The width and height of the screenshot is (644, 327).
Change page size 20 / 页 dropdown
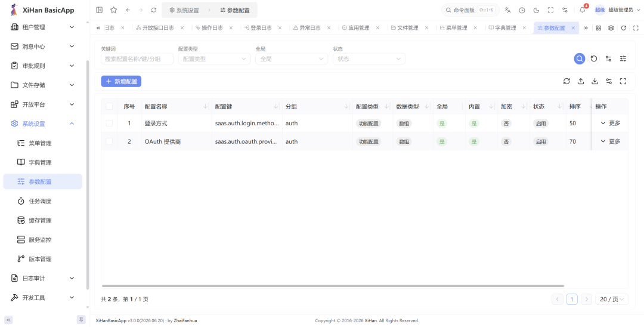click(612, 300)
